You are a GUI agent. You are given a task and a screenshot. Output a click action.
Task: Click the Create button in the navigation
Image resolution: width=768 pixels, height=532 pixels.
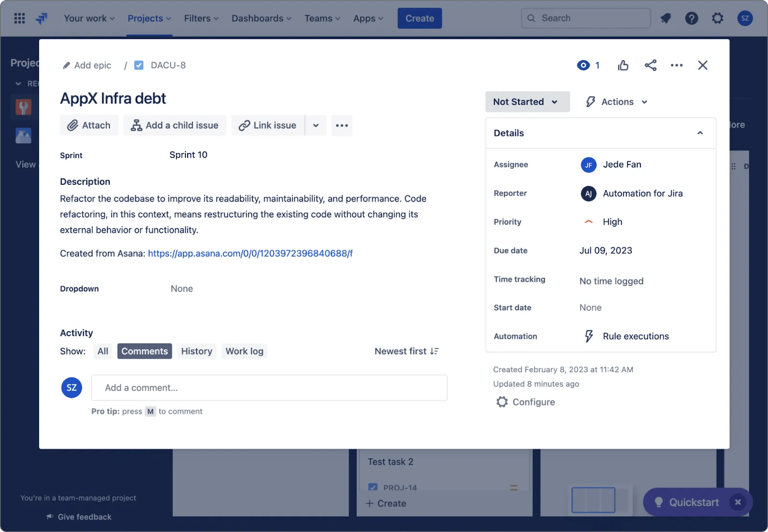[419, 18]
